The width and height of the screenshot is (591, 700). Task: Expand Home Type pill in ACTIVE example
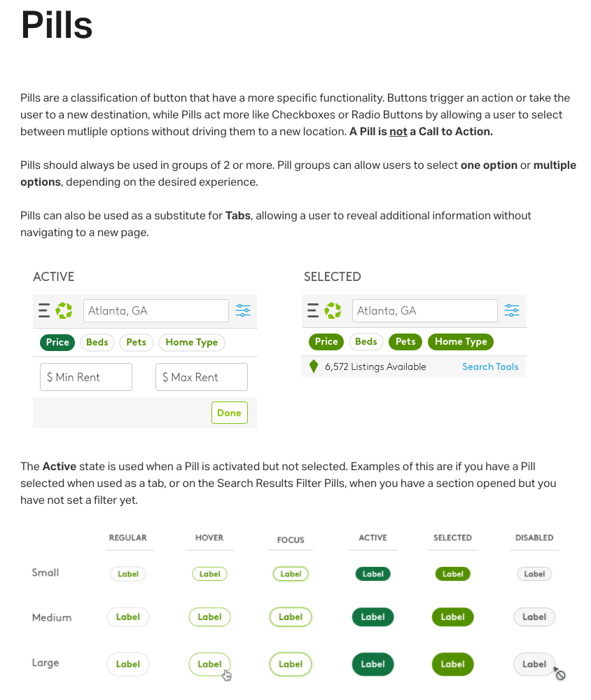coord(192,343)
